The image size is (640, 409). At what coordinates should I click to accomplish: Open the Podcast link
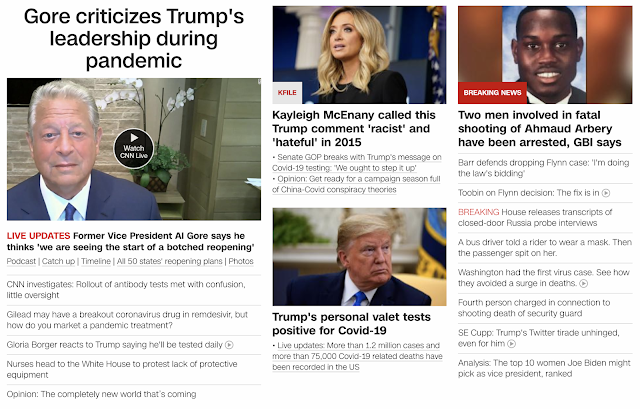point(21,261)
